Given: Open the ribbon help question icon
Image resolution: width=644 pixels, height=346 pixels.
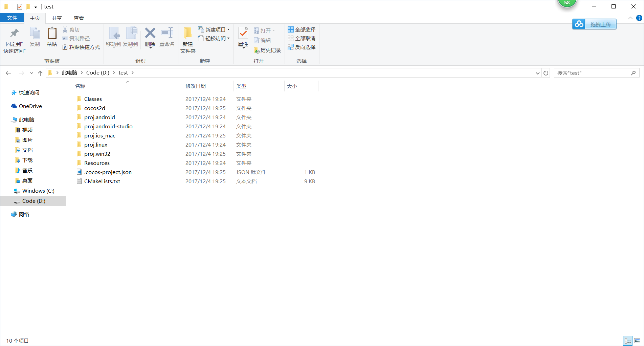Looking at the screenshot, I should [639, 18].
